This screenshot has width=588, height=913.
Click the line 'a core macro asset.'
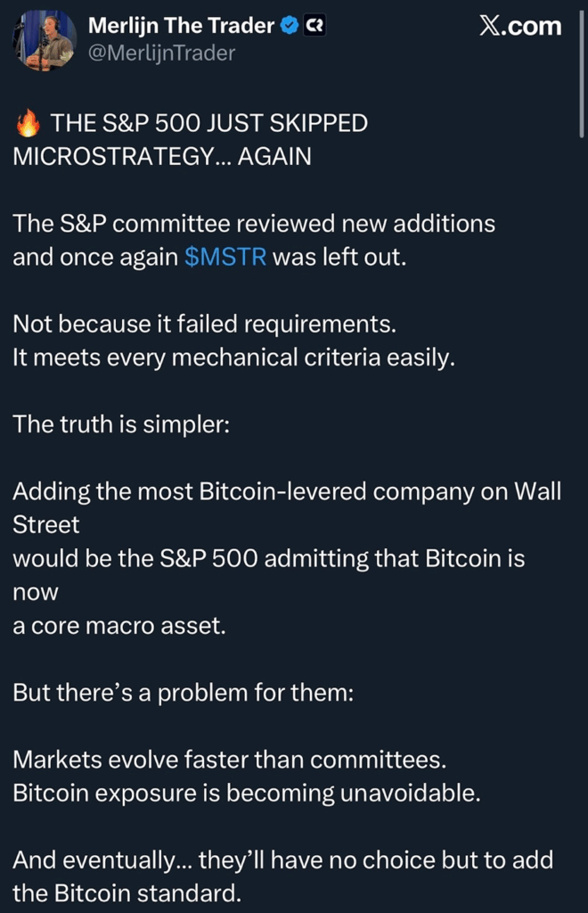(119, 625)
